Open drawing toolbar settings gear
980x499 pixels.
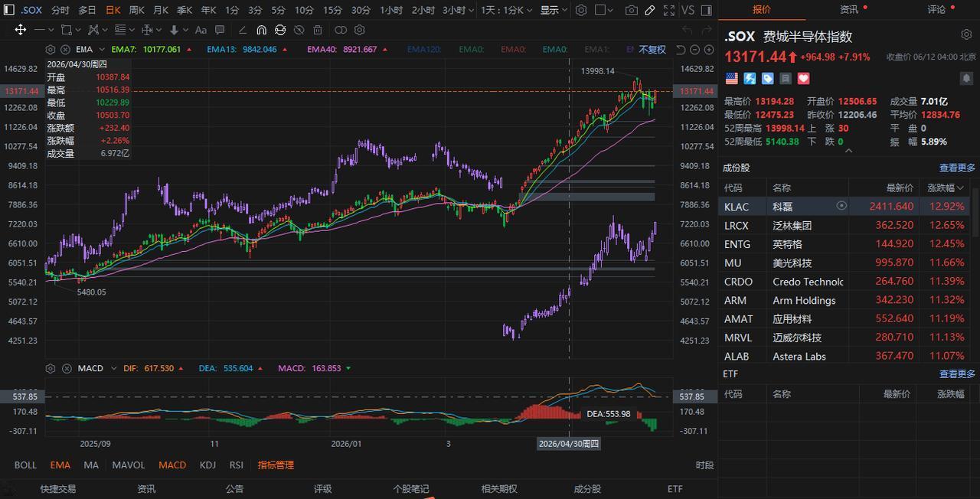tap(360, 30)
